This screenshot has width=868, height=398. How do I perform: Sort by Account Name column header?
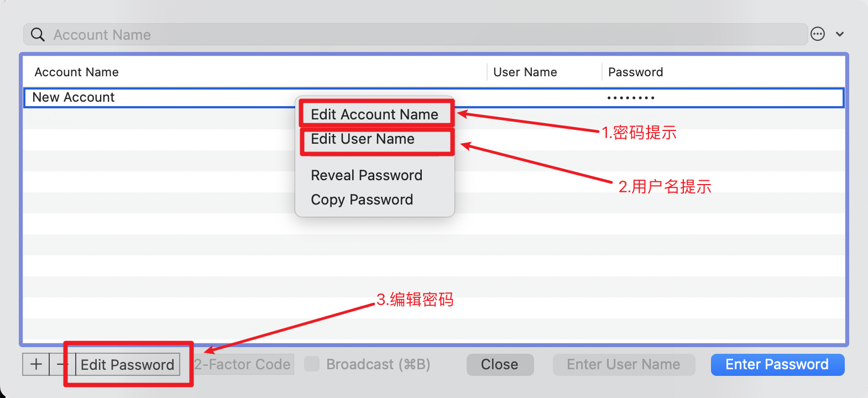point(77,72)
